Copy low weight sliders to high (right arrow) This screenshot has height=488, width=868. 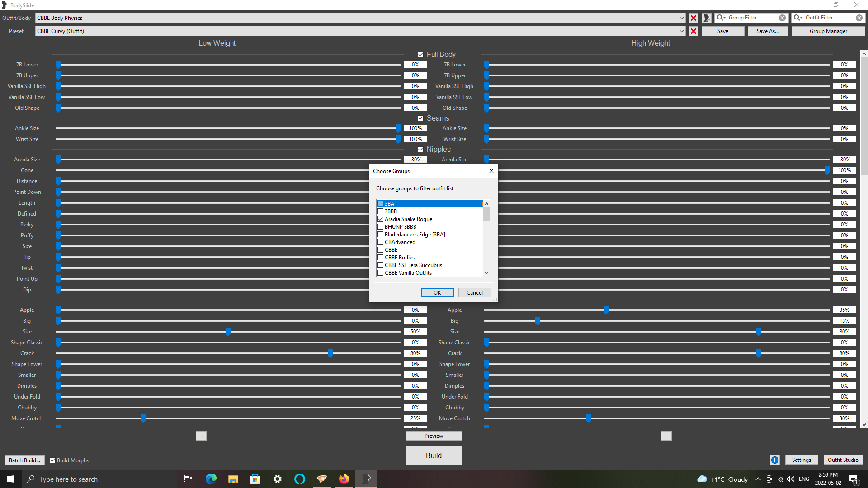201,436
